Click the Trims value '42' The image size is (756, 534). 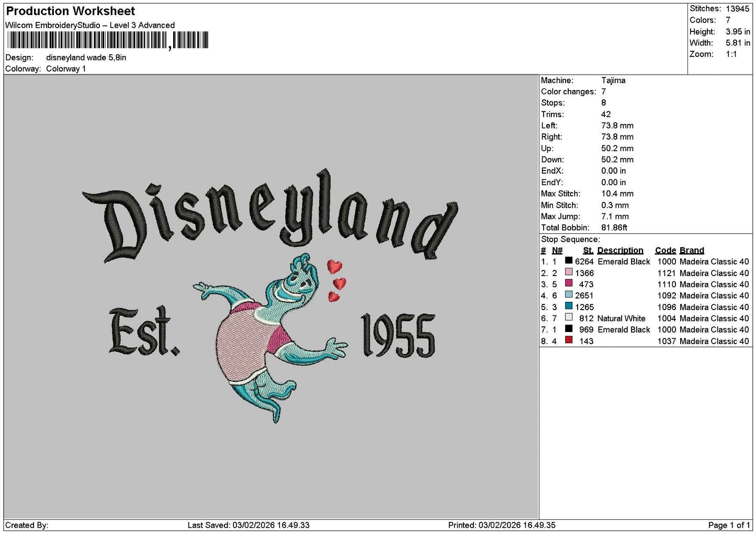(x=606, y=115)
